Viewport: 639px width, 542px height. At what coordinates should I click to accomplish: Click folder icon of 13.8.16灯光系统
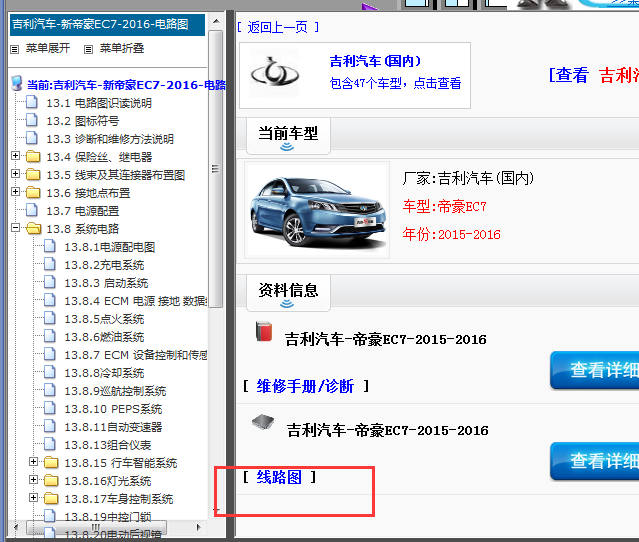51,480
